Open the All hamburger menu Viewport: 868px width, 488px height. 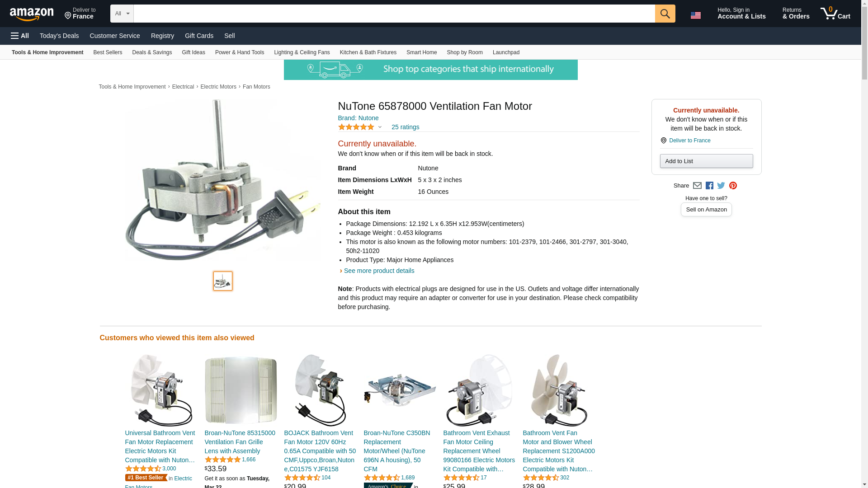pyautogui.click(x=20, y=36)
